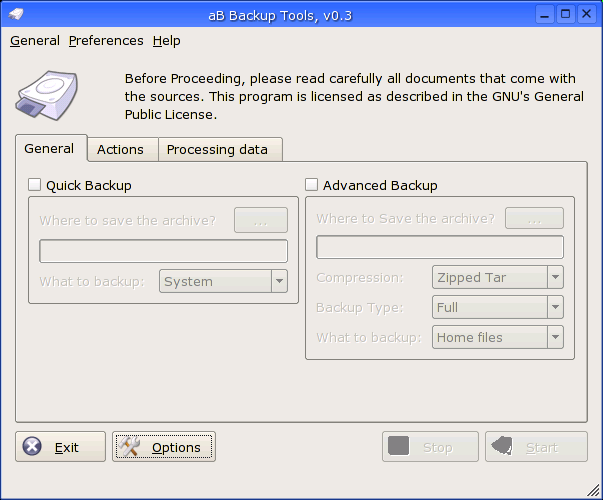Open the Zipped Tar compression dropdown

(x=498, y=277)
